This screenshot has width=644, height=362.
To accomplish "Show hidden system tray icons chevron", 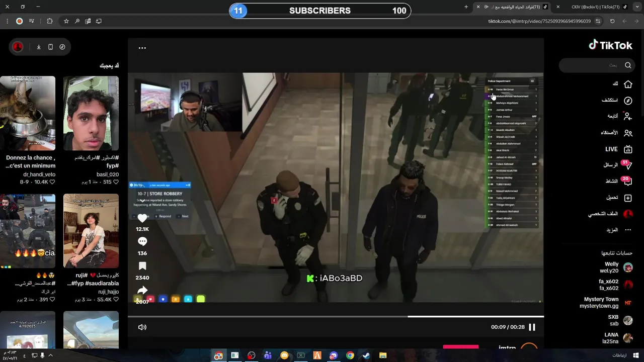I will tap(50, 355).
